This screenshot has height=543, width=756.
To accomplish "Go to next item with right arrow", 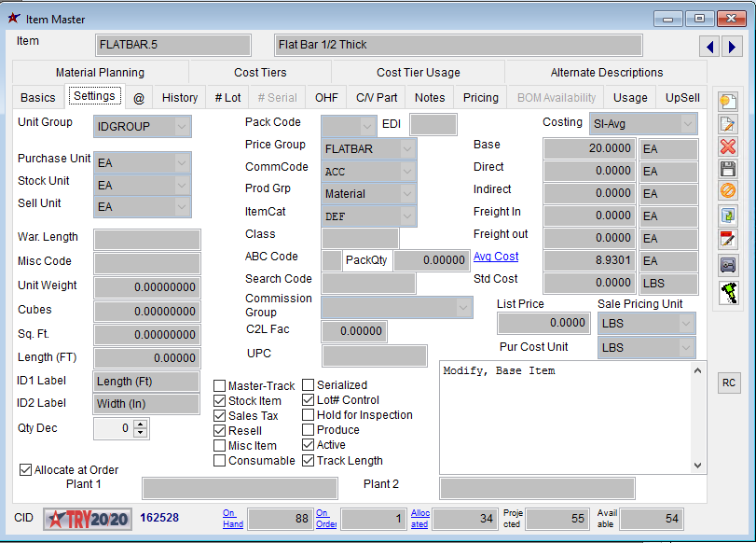I will (x=733, y=47).
